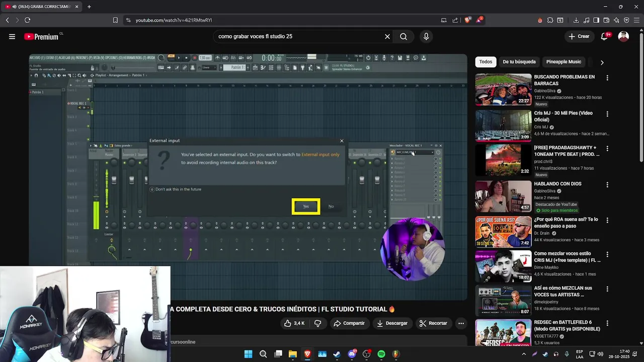The width and height of the screenshot is (644, 362).
Task: Click the fire extension icon in toolbar
Action: tap(540, 20)
